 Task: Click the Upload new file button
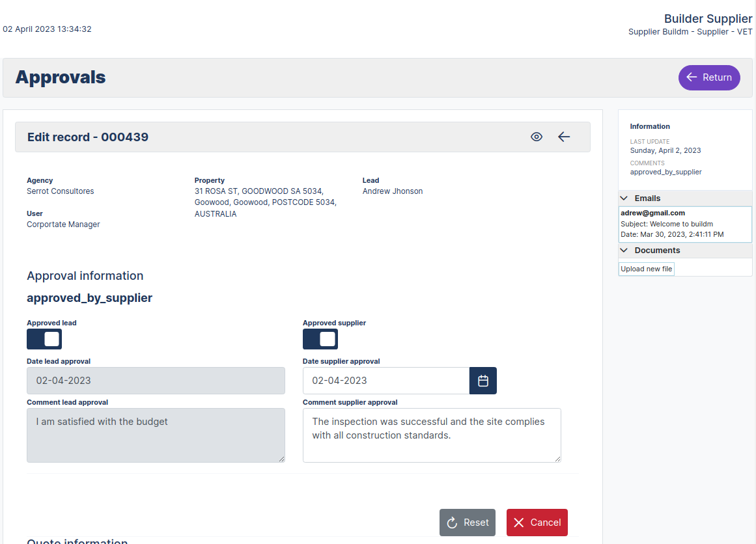[x=646, y=268]
